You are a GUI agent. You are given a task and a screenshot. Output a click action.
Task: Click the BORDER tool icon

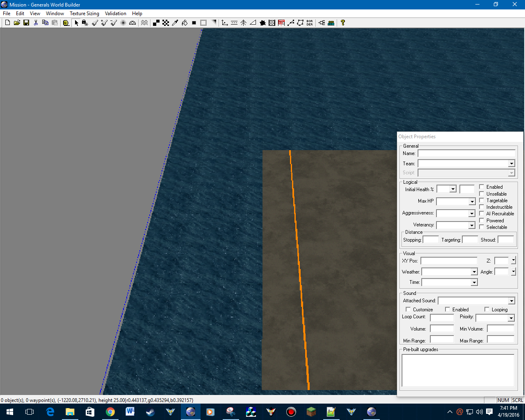[310, 23]
